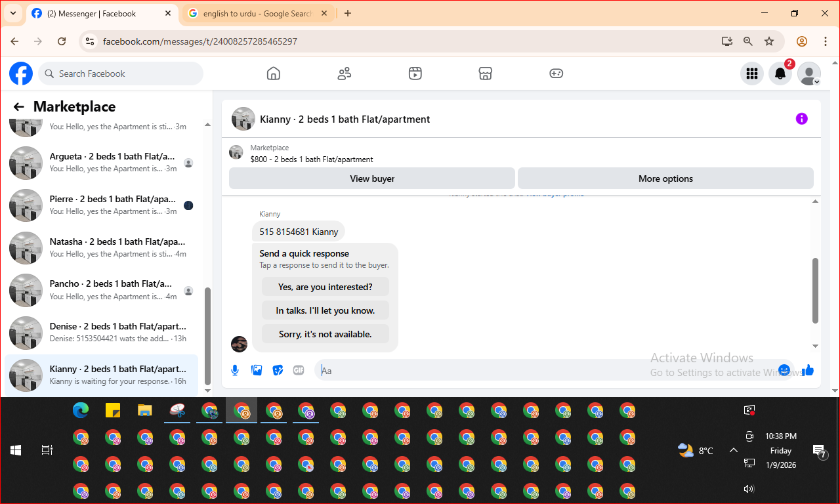The height and width of the screenshot is (504, 840).
Task: Open Microsoft Edge from taskbar
Action: 81,411
